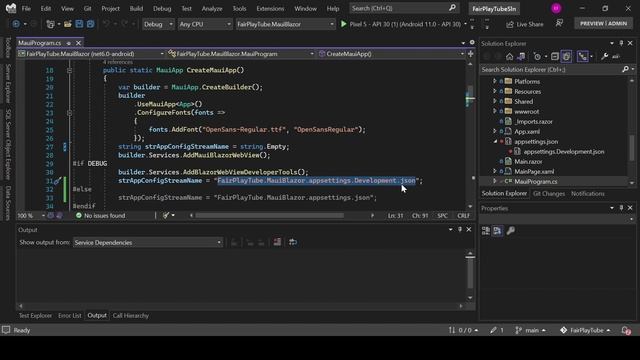Open the 100 % zoom dropdown
Screen dimensions: 640x360
[x=31, y=216]
